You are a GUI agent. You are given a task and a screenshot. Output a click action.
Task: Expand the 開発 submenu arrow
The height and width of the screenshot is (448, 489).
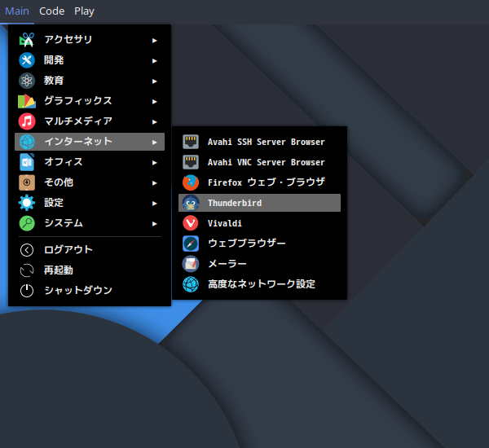click(x=154, y=61)
